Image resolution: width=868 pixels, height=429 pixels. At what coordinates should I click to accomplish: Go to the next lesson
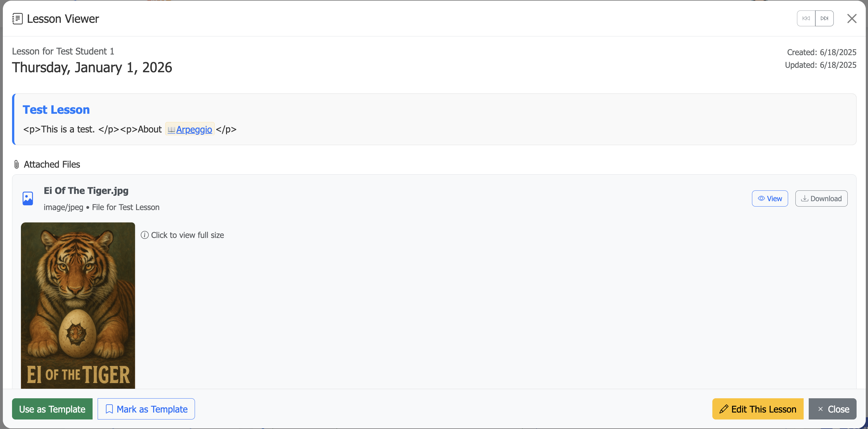824,18
